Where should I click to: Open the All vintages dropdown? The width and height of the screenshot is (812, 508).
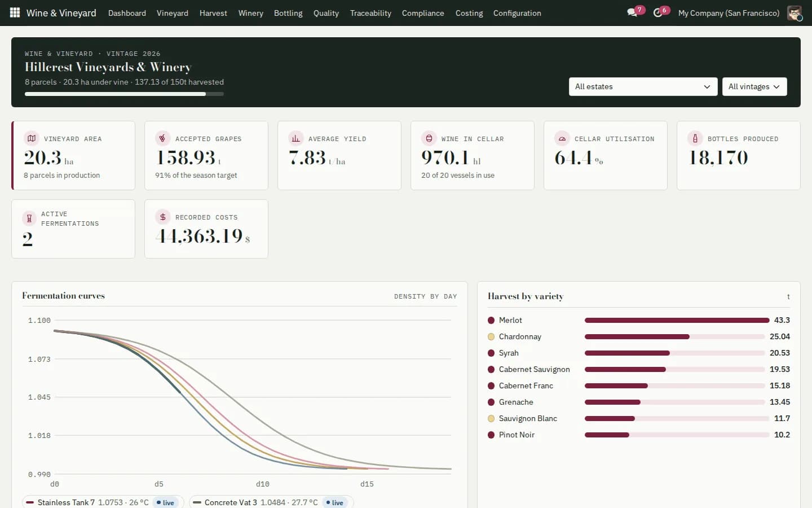(x=754, y=86)
